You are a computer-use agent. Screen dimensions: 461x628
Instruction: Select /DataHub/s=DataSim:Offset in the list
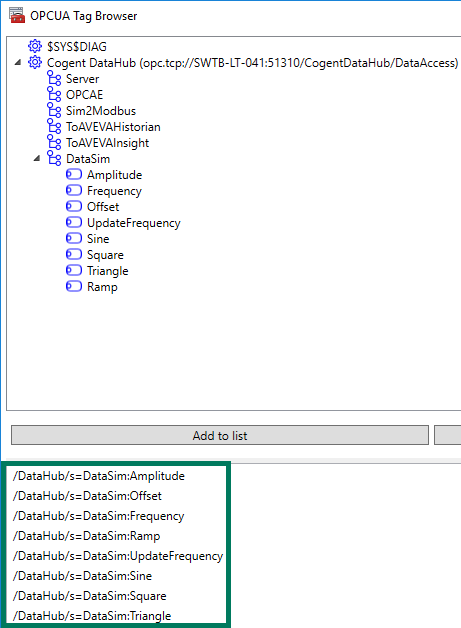pyautogui.click(x=87, y=496)
